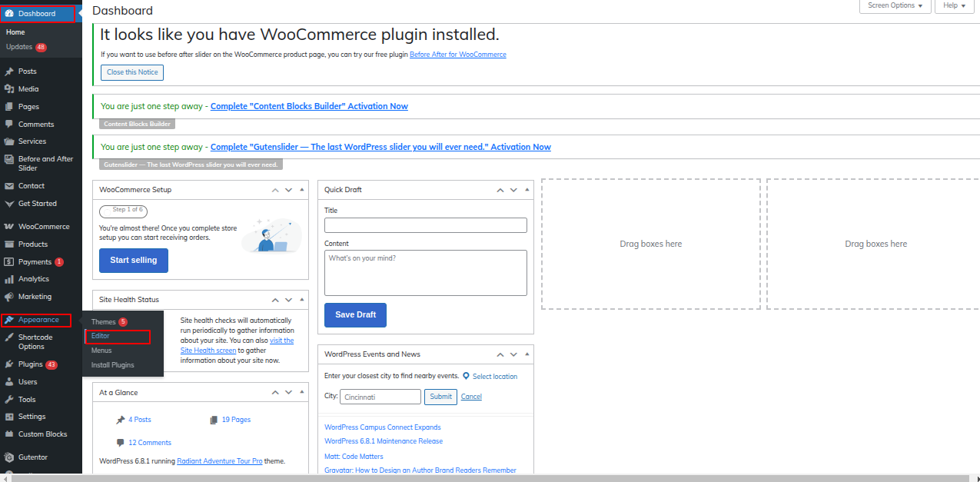Move WooCommerce Setup box up
This screenshot has width=980, height=482.
[x=274, y=190]
